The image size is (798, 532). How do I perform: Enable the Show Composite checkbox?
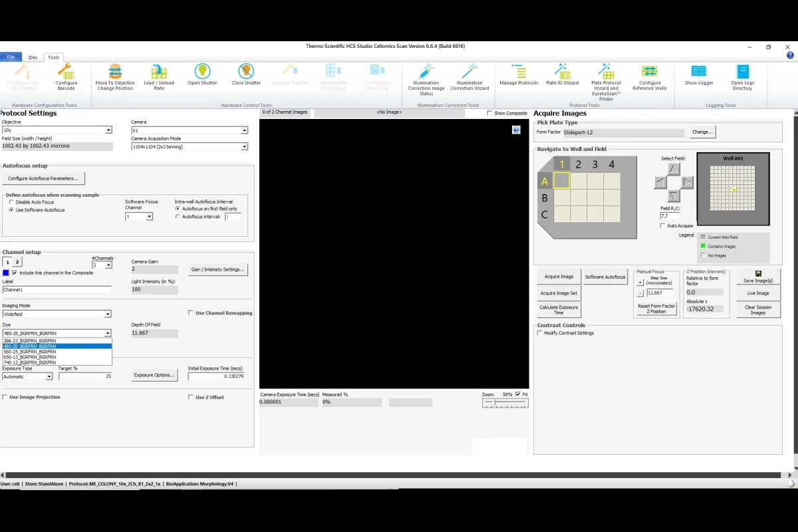(490, 113)
